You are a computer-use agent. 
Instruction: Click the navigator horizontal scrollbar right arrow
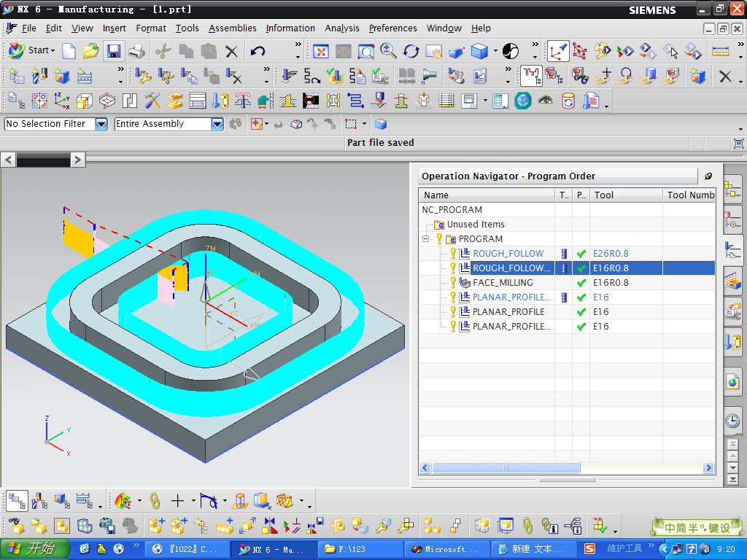click(708, 468)
